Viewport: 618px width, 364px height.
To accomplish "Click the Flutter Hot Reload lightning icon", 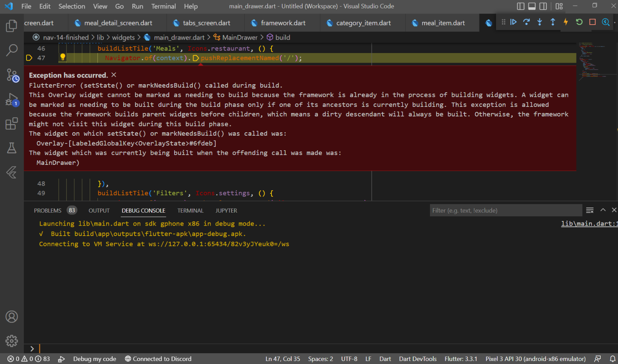I will (566, 22).
